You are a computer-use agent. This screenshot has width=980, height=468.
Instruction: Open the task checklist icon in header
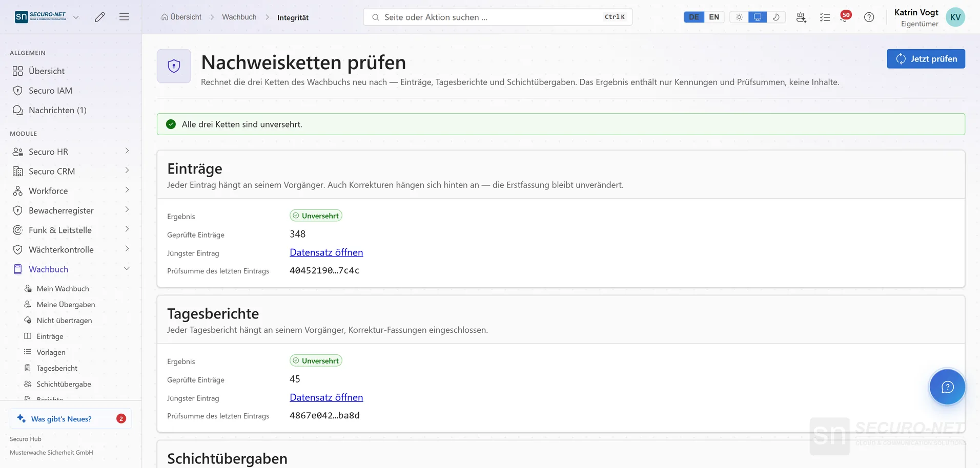coord(825,17)
